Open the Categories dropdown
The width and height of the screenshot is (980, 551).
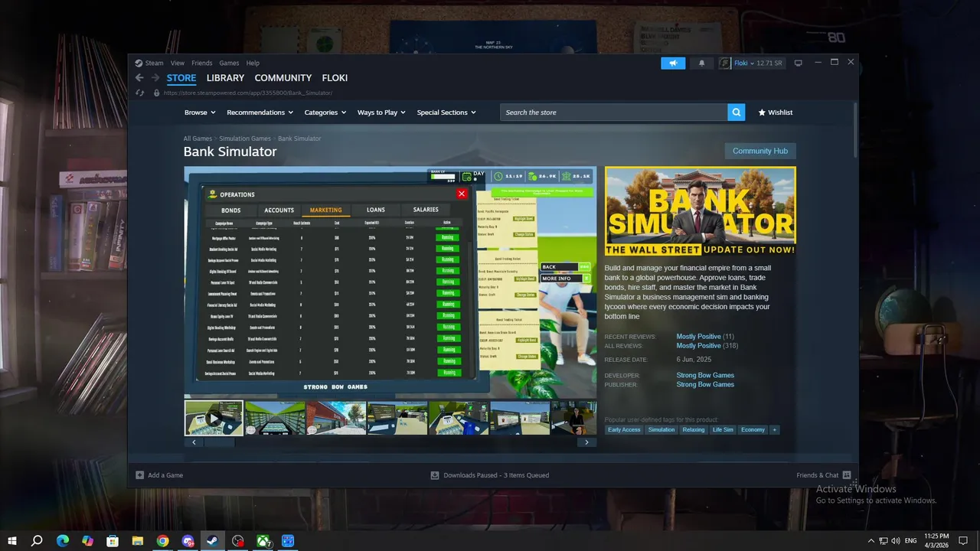pyautogui.click(x=325, y=112)
